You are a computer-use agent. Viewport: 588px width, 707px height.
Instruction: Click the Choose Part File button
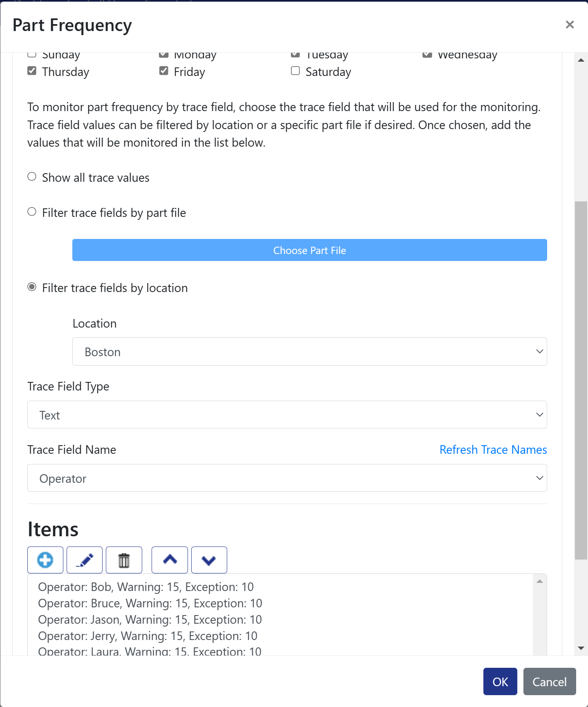[310, 250]
